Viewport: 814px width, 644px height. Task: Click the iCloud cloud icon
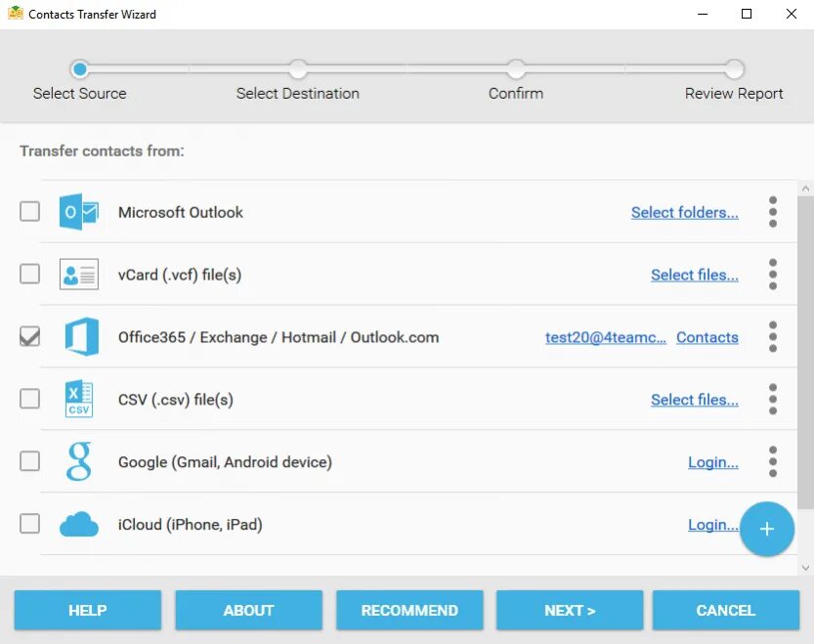[79, 524]
